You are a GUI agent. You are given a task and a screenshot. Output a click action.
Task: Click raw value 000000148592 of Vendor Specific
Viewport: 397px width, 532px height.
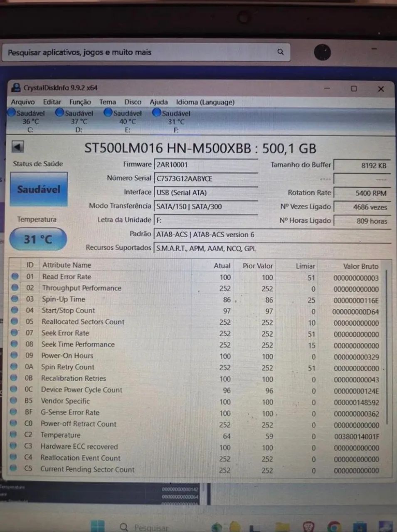(x=356, y=402)
